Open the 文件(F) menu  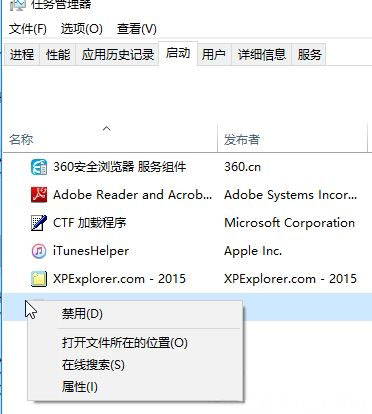point(28,29)
